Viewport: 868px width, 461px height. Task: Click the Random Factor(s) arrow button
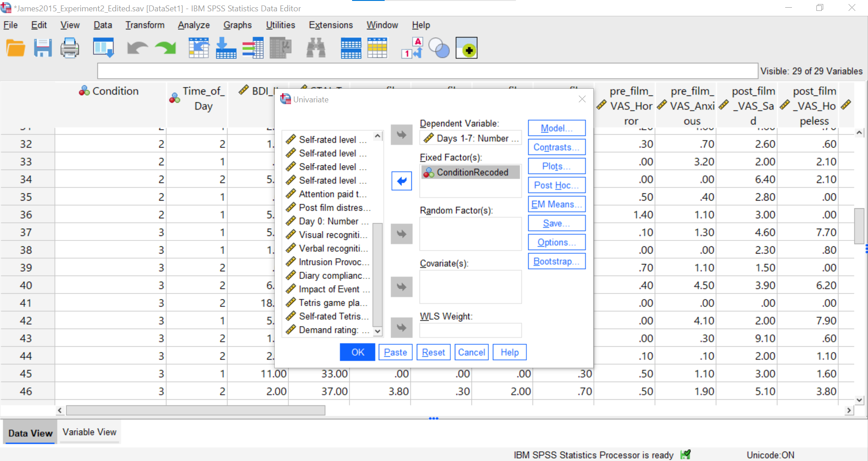(401, 234)
